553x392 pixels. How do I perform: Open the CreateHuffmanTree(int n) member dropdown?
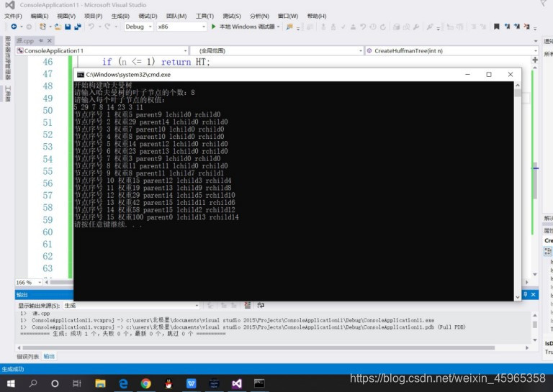coord(451,51)
